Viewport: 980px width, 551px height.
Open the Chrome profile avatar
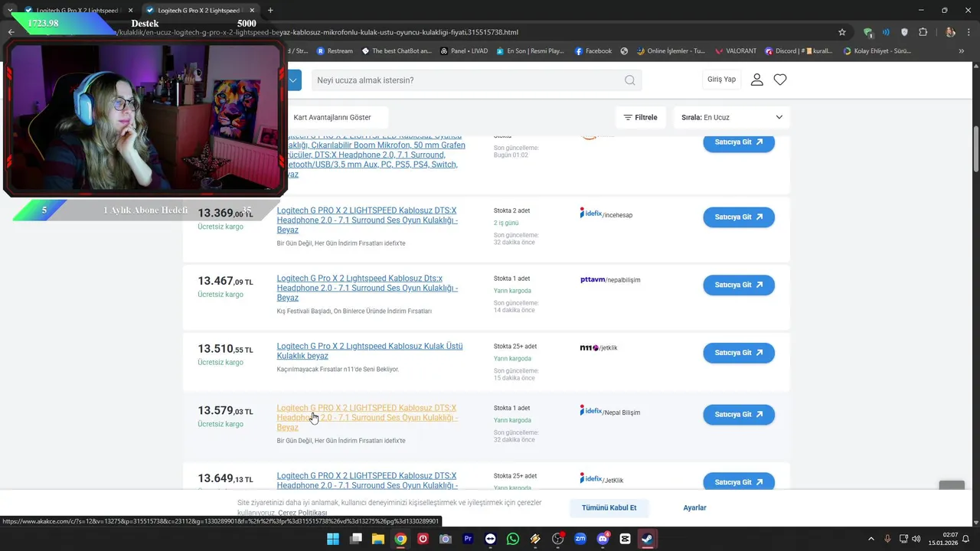pyautogui.click(x=950, y=32)
